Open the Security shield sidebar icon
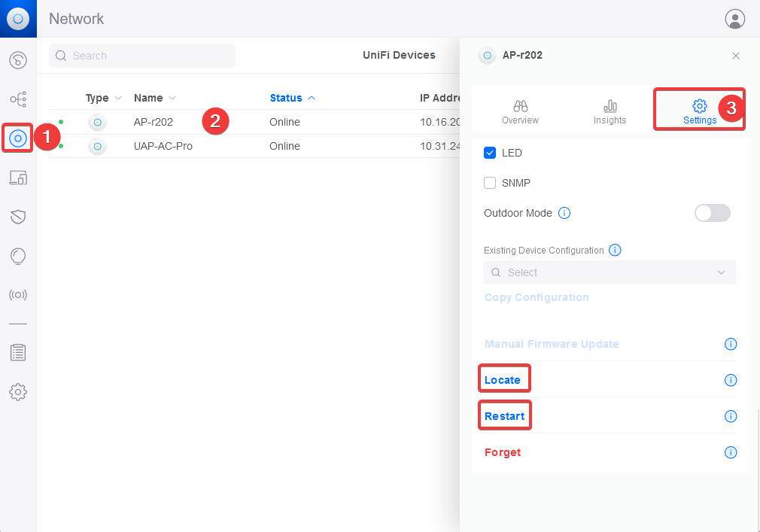The width and height of the screenshot is (760, 532). [x=18, y=217]
